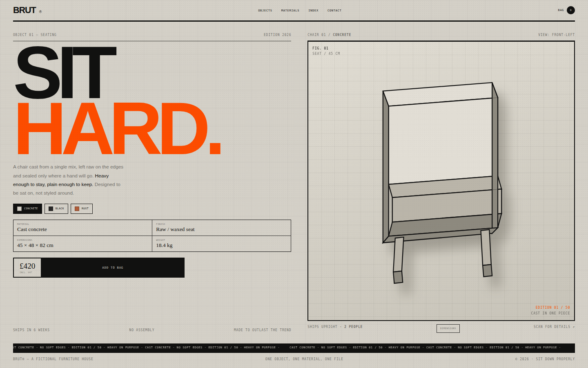588x368 pixels.
Task: Click Ships Upright · 2 People text
Action: (x=335, y=327)
